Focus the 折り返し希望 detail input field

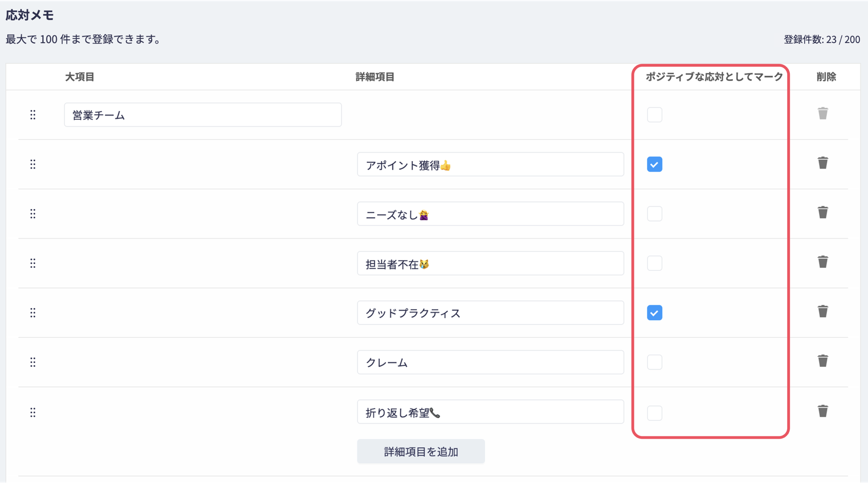click(491, 412)
